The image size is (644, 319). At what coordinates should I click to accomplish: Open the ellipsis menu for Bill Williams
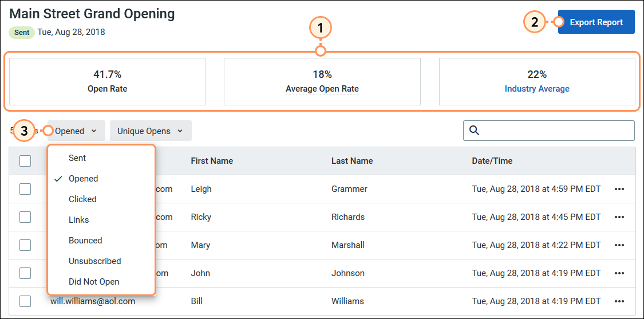pyautogui.click(x=619, y=301)
